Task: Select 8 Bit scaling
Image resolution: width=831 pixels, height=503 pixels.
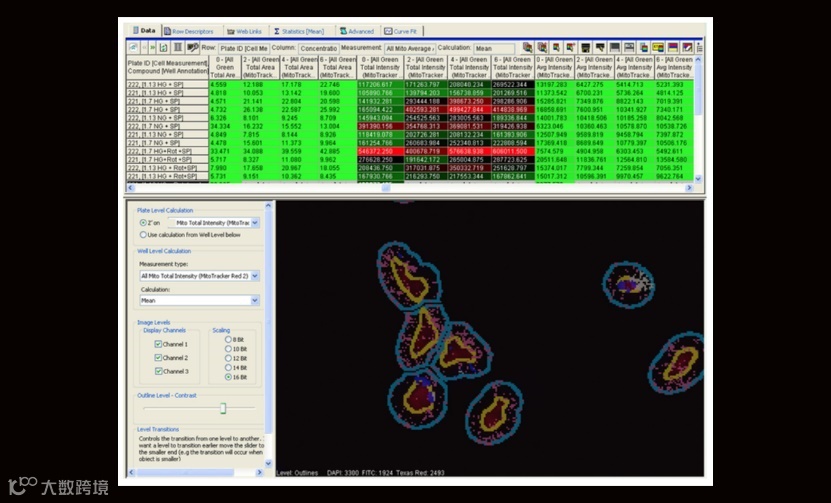Action: [228, 340]
